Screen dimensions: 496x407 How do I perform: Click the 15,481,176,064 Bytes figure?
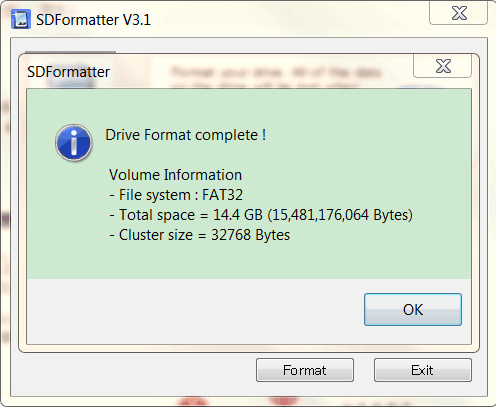point(342,215)
